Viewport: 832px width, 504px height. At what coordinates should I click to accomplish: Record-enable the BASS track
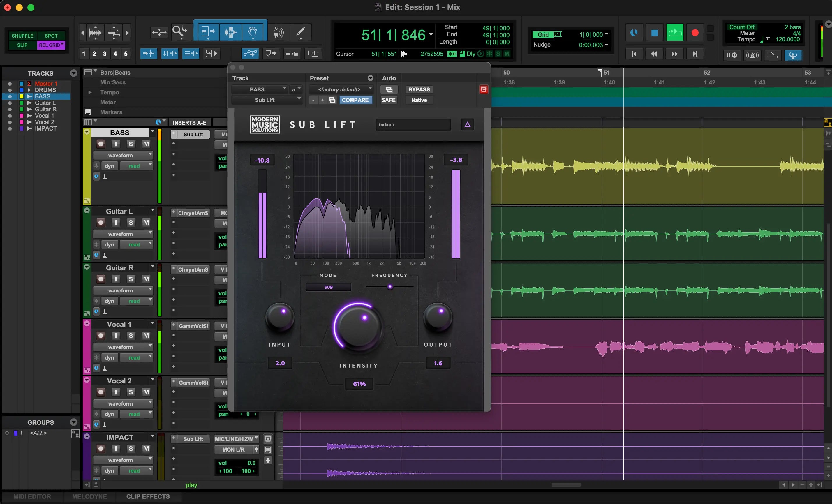101,144
